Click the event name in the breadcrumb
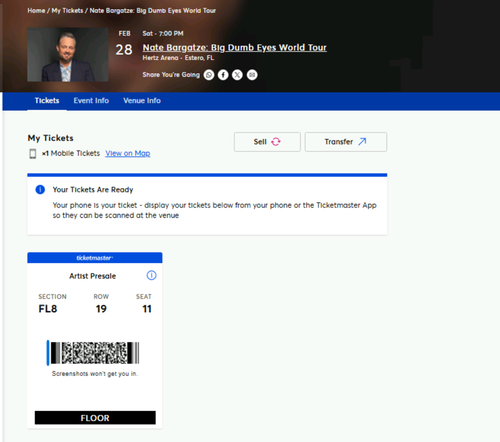The height and width of the screenshot is (442, 500). (153, 11)
